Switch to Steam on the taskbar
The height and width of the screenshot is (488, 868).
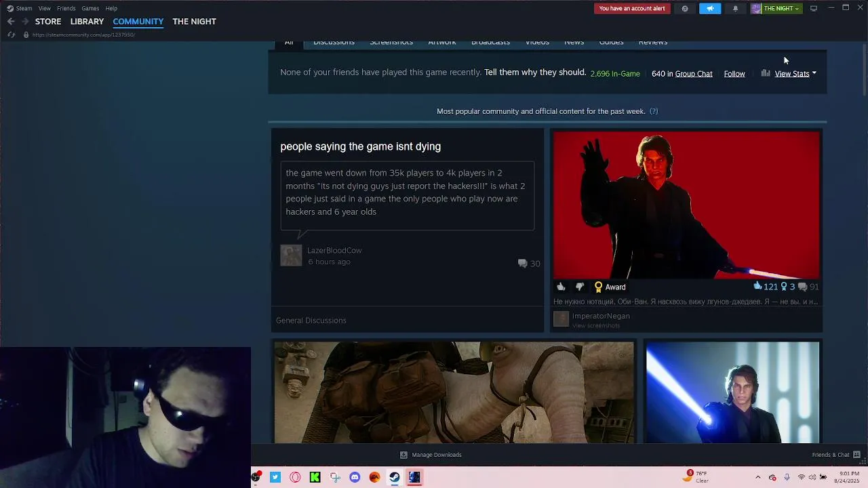(394, 477)
